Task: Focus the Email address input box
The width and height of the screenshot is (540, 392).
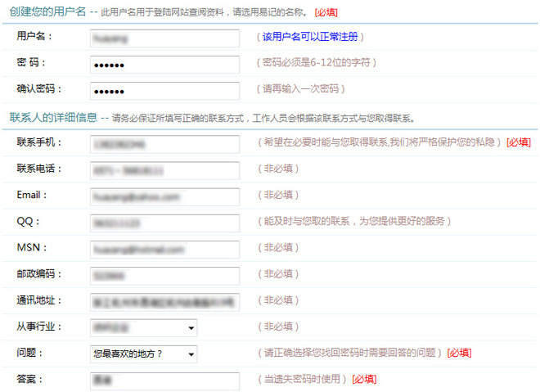Action: tap(164, 196)
